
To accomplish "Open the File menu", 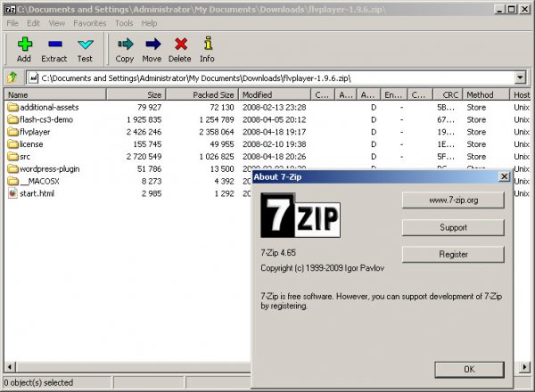I will 12,23.
